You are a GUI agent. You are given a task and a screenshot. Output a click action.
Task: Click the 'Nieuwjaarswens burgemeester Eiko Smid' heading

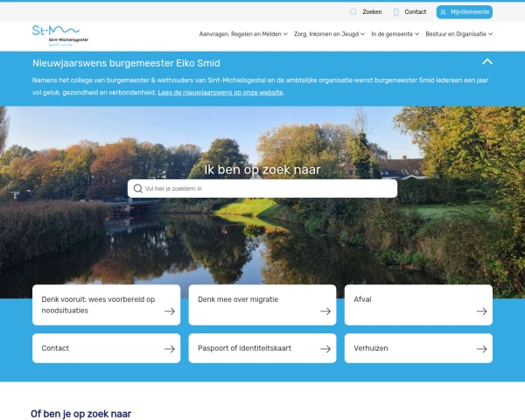pos(126,63)
